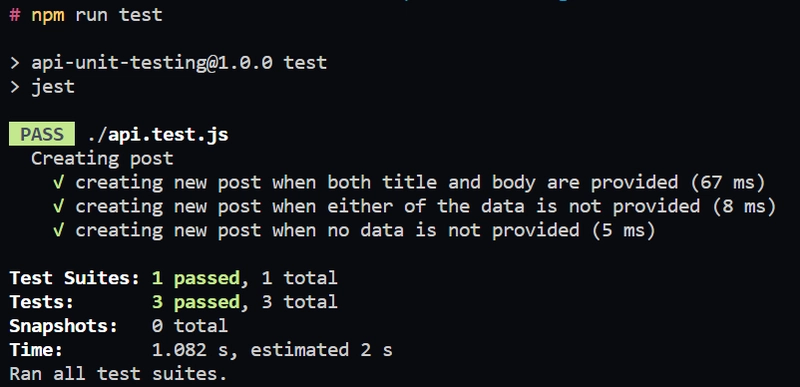Click the '1.082 s' time value
The width and height of the screenshot is (800, 387).
pos(190,350)
